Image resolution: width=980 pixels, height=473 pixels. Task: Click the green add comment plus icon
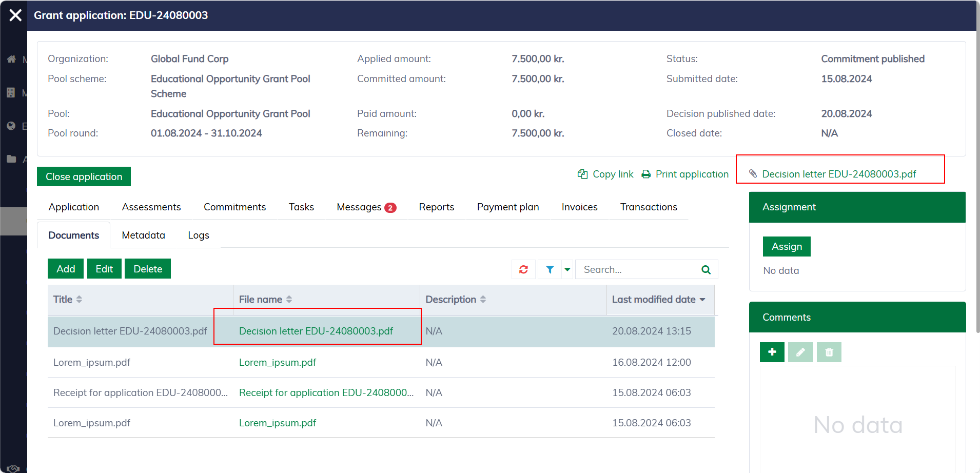coord(772,352)
